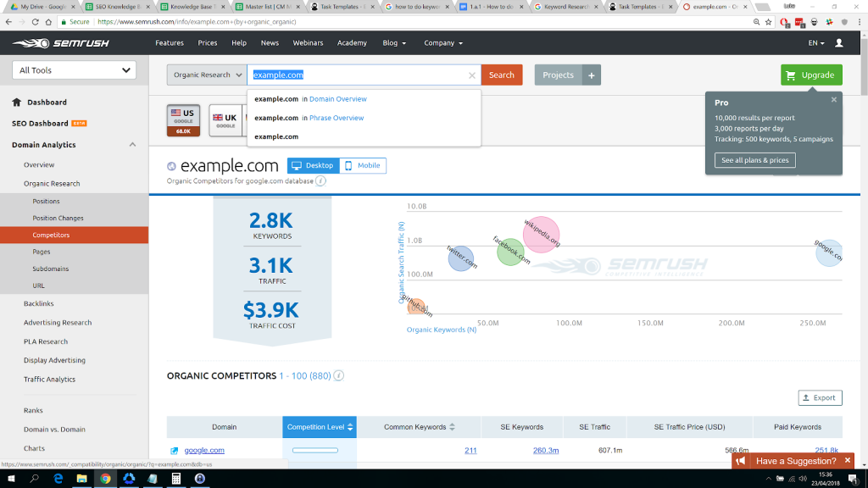The height and width of the screenshot is (488, 868).
Task: Sort by Competition Level column
Action: click(x=320, y=427)
